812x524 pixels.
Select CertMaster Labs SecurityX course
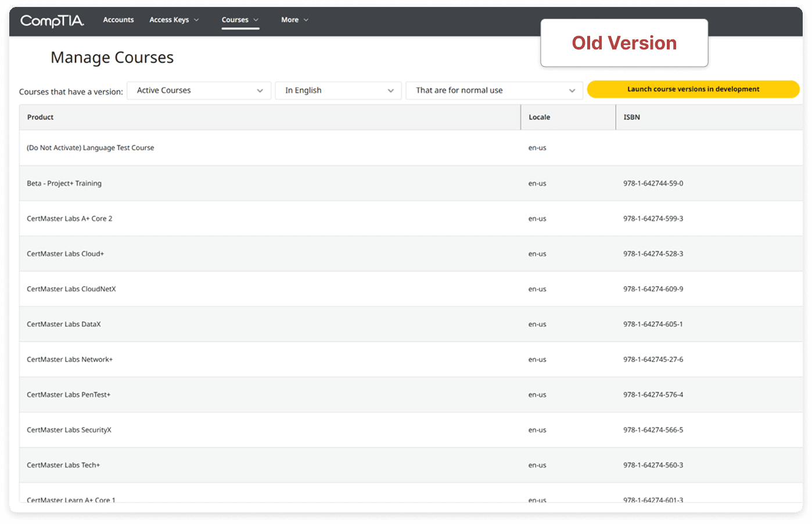(69, 430)
